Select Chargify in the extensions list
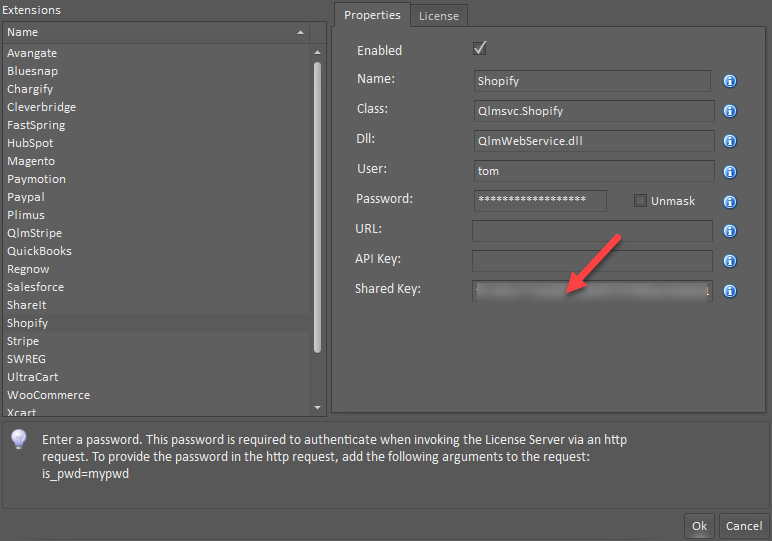The width and height of the screenshot is (772, 541). [x=156, y=89]
